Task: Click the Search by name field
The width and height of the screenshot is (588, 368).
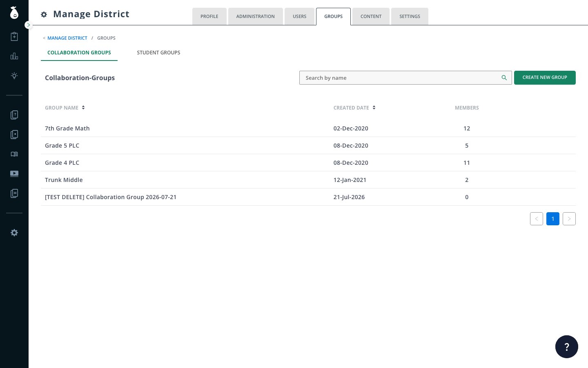Action: click(x=405, y=78)
